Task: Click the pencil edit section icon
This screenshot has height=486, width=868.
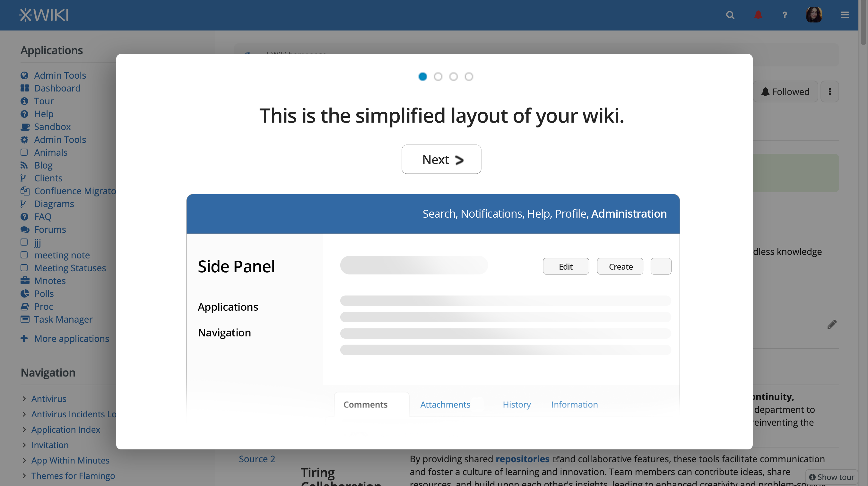Action: 832,325
